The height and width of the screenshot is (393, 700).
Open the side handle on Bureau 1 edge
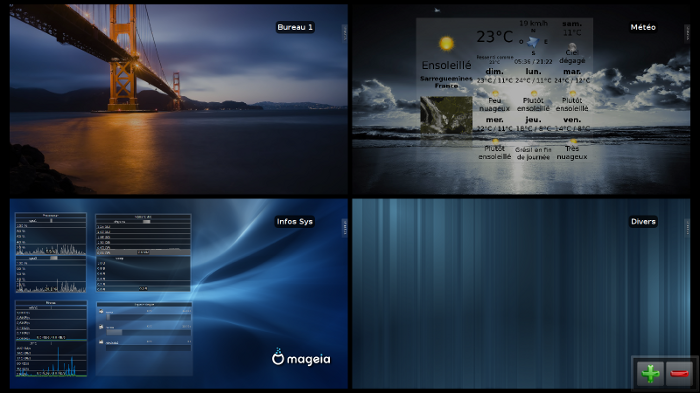point(345,33)
